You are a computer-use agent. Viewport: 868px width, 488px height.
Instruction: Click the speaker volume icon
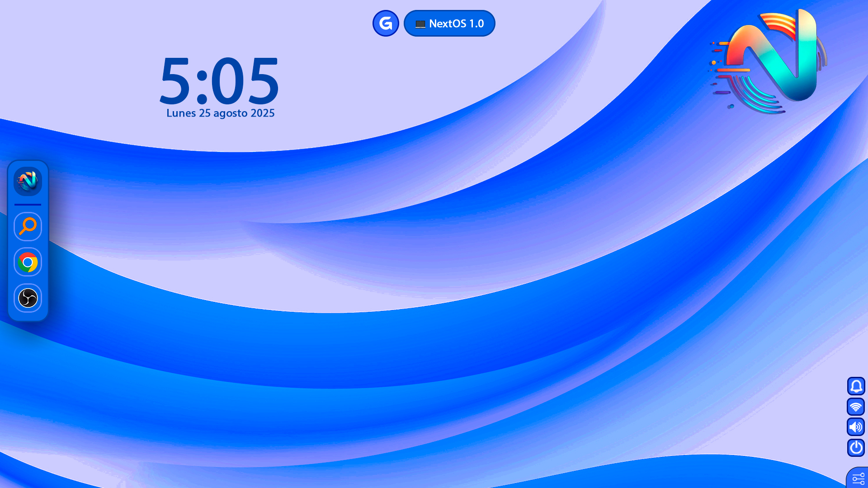pos(856,427)
